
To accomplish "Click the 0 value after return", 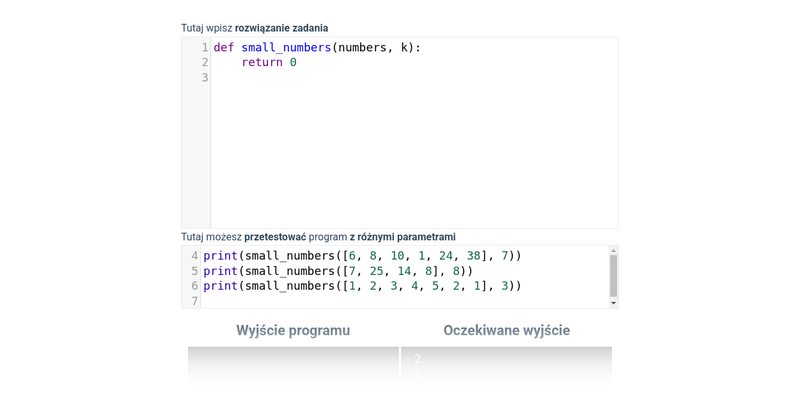I will click(293, 62).
